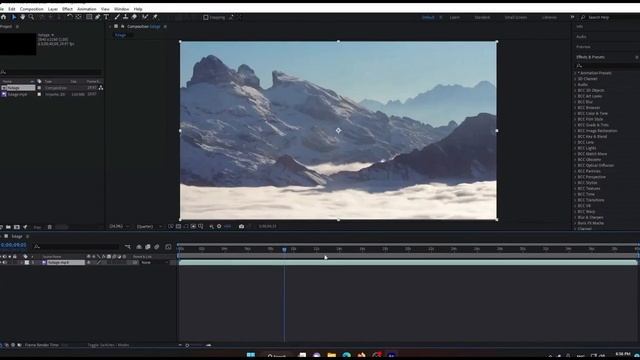Open the Window menu

point(121,9)
